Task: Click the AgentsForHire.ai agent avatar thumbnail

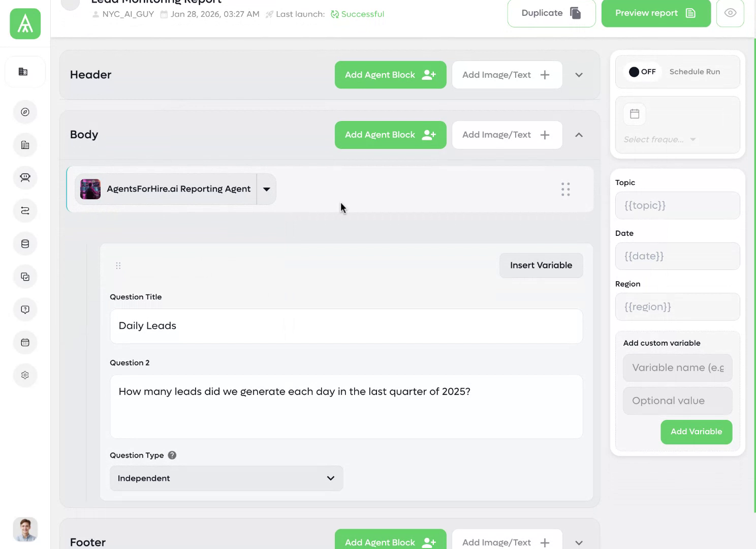Action: point(90,189)
